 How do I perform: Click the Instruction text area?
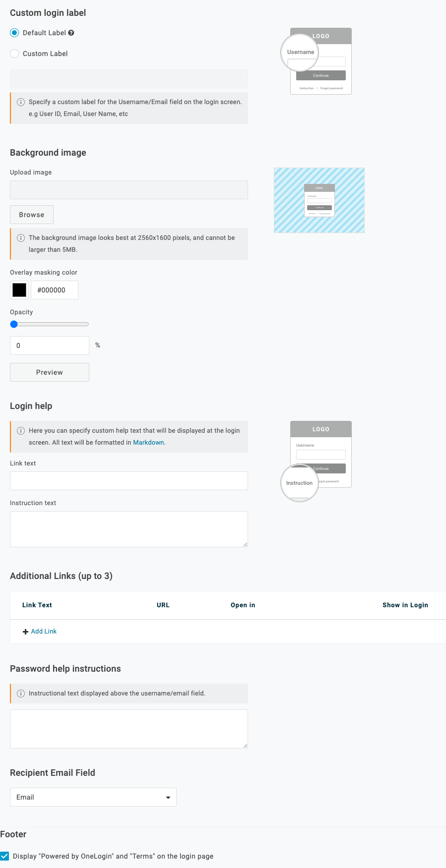128,528
